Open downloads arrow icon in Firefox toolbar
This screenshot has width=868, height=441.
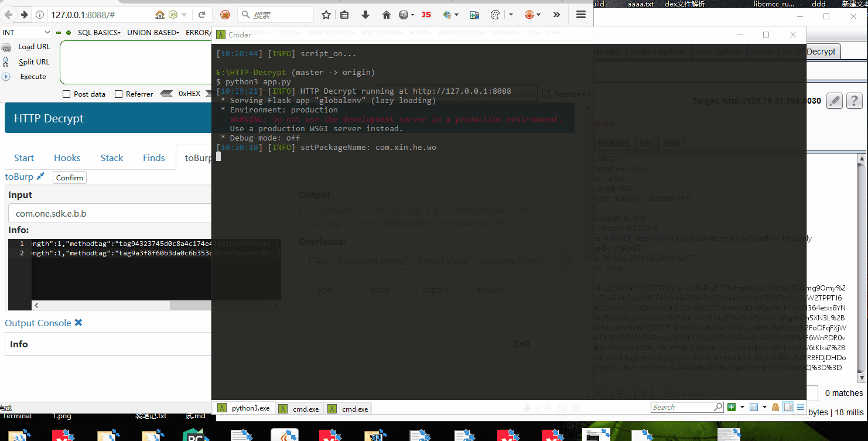tap(365, 15)
